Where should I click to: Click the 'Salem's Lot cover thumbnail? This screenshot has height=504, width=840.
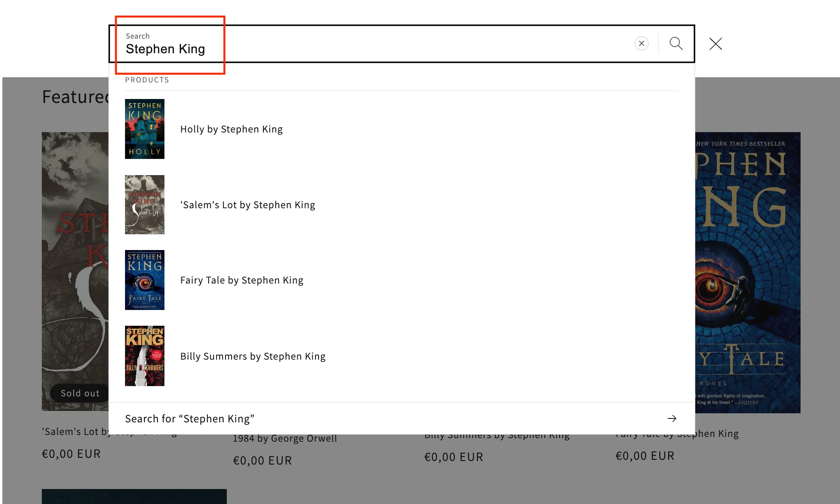tap(144, 204)
